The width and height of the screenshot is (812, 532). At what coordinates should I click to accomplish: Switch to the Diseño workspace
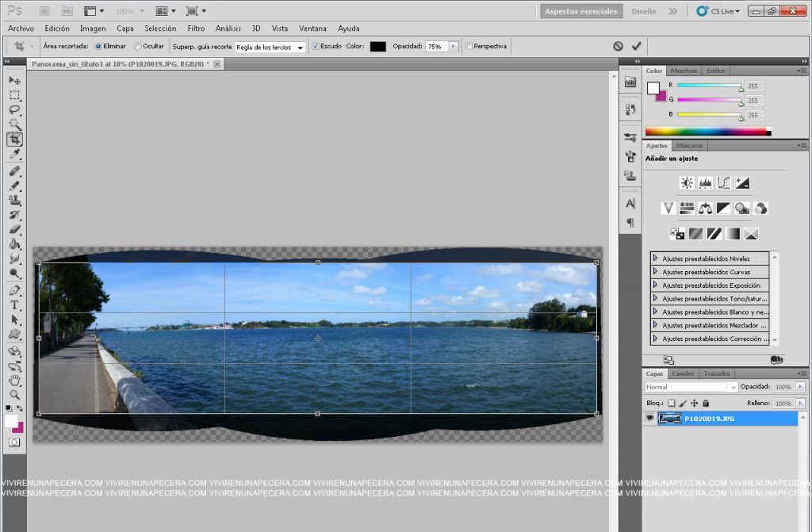[644, 12]
